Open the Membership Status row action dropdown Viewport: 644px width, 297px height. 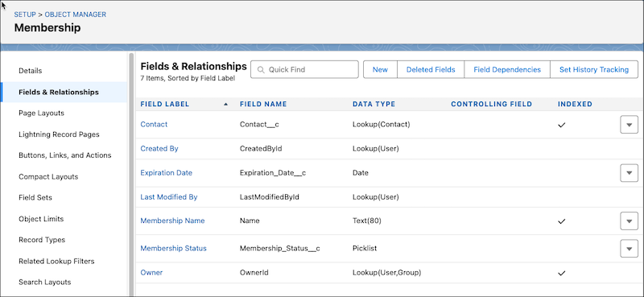[x=629, y=249]
